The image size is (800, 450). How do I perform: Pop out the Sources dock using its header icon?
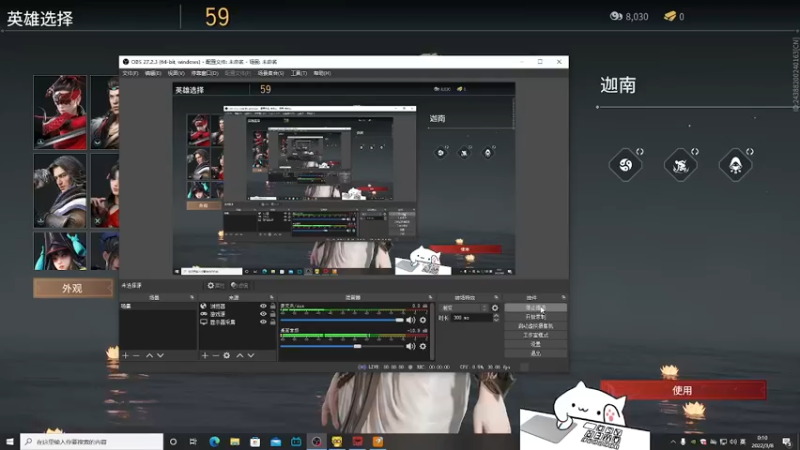tap(271, 297)
